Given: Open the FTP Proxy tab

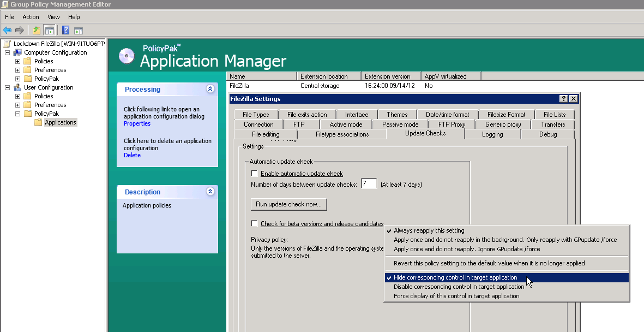Looking at the screenshot, I should pyautogui.click(x=452, y=124).
